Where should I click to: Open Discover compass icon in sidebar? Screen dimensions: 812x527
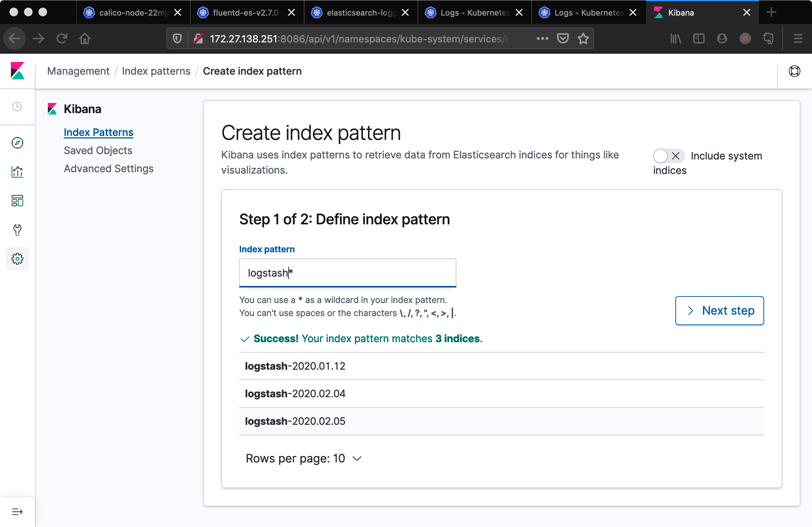click(x=17, y=143)
